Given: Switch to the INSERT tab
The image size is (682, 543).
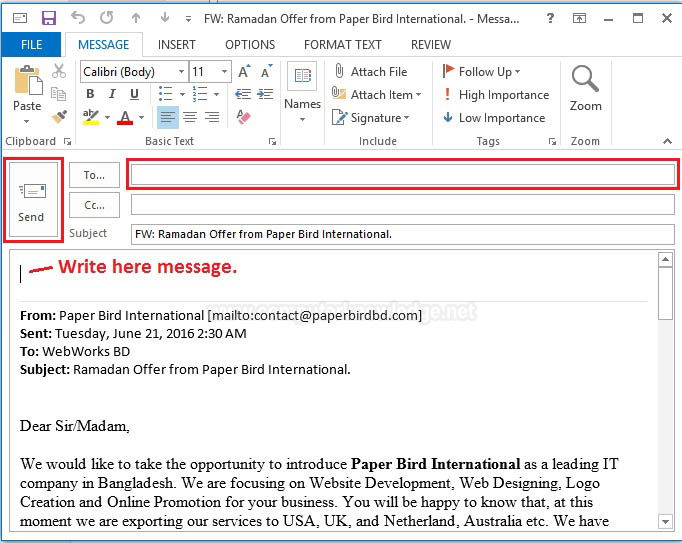Looking at the screenshot, I should (177, 45).
